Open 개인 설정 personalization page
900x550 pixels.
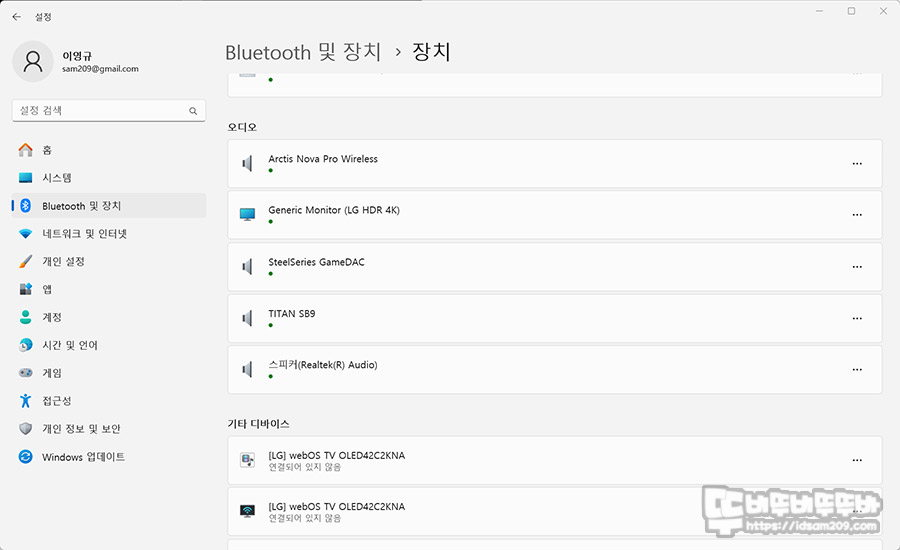[x=108, y=261]
